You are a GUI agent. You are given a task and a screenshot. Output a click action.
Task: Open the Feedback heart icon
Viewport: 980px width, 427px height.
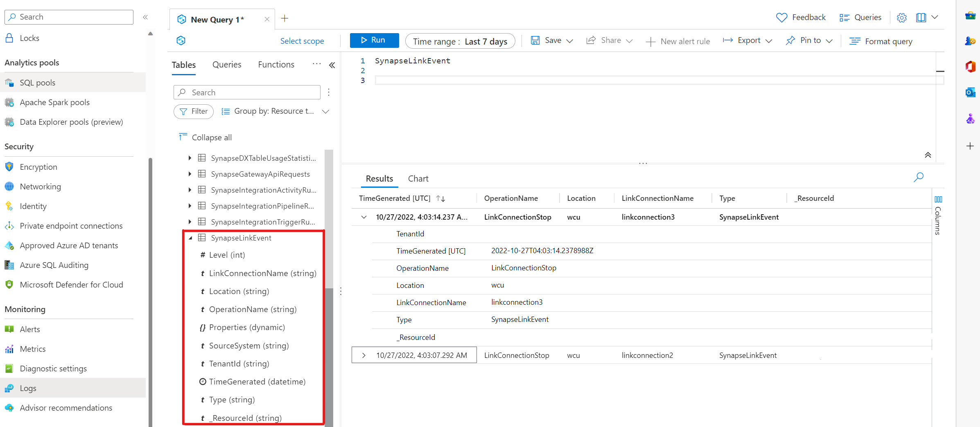coord(781,18)
